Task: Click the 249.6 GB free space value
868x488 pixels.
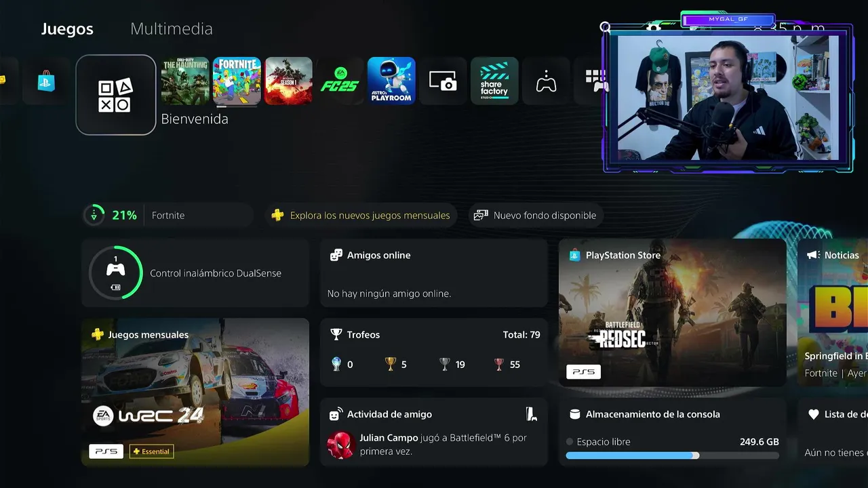Action: coord(759,442)
